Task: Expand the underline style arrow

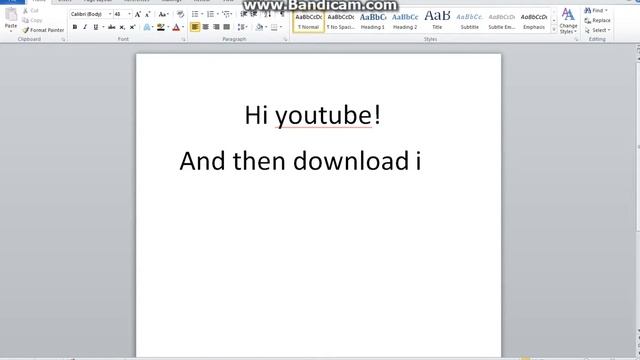Action: click(x=103, y=27)
